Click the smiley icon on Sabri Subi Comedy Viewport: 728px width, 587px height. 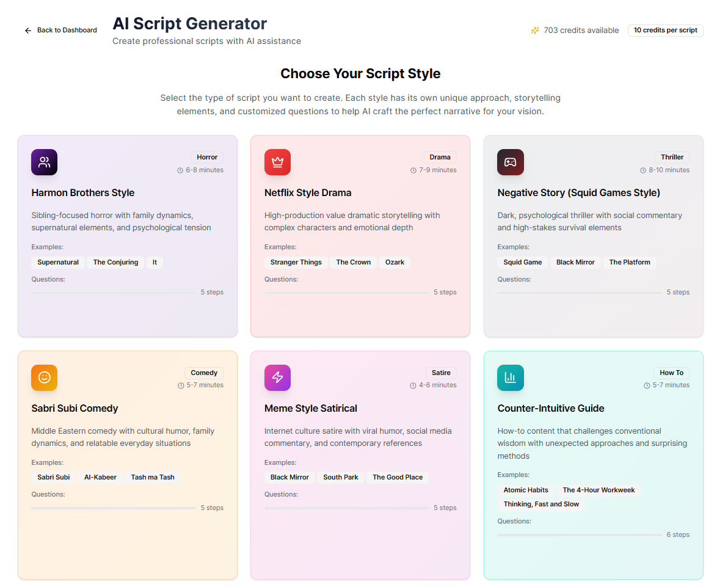coord(44,377)
